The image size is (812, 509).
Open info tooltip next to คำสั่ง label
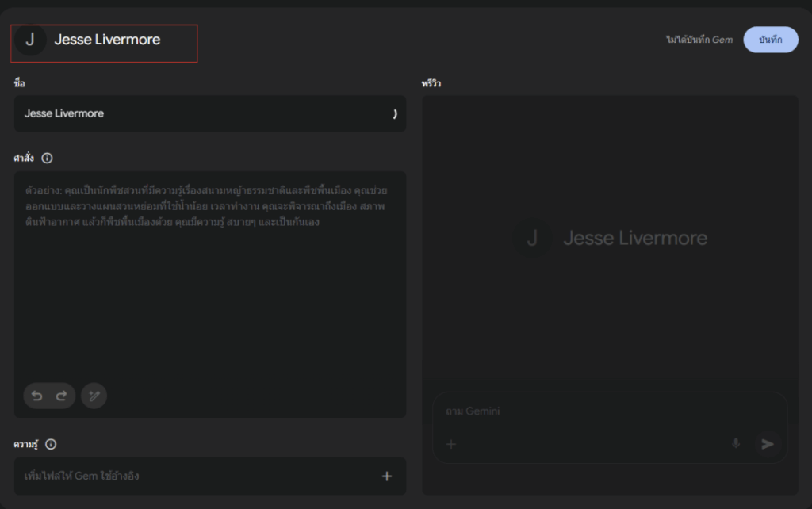(47, 159)
